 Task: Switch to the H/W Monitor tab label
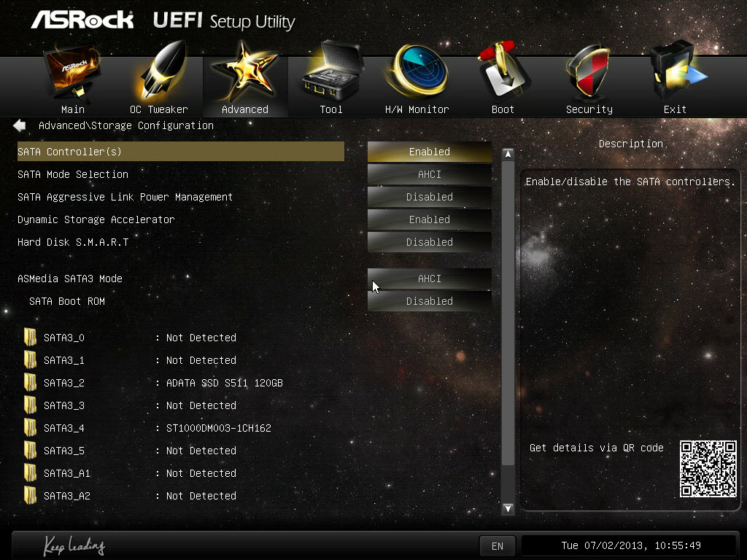[417, 109]
